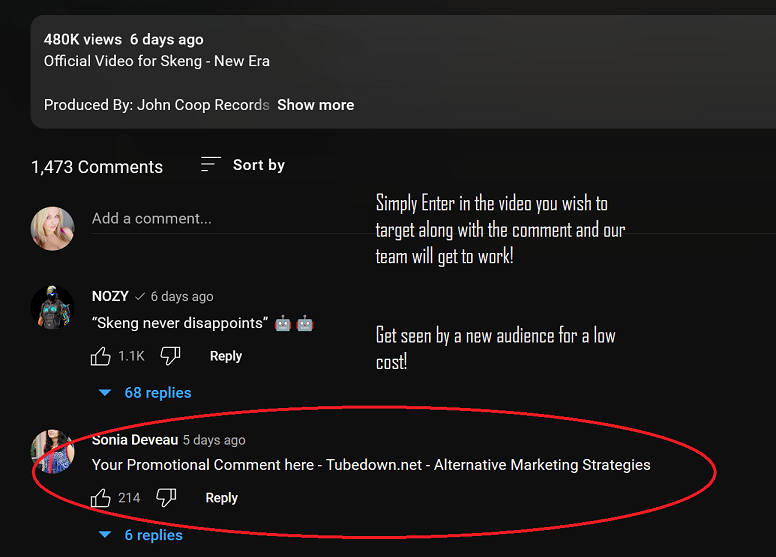Viewport: 776px width, 557px height.
Task: Click the NOZY profile avatar
Action: pyautogui.click(x=52, y=305)
